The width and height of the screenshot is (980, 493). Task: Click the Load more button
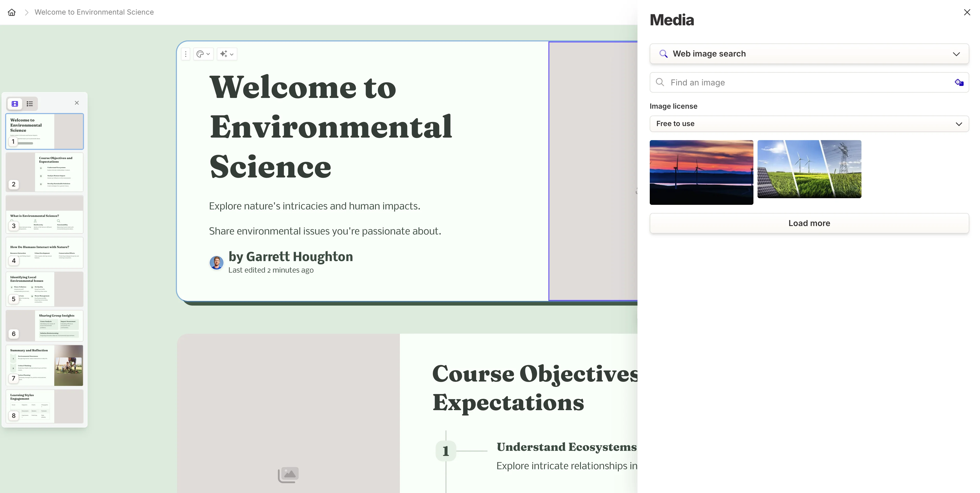tap(809, 223)
